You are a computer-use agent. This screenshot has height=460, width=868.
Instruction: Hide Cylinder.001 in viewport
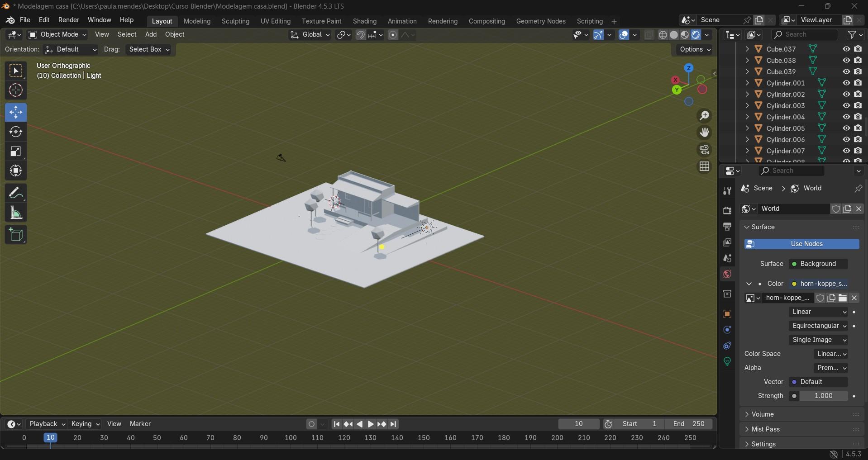click(846, 83)
